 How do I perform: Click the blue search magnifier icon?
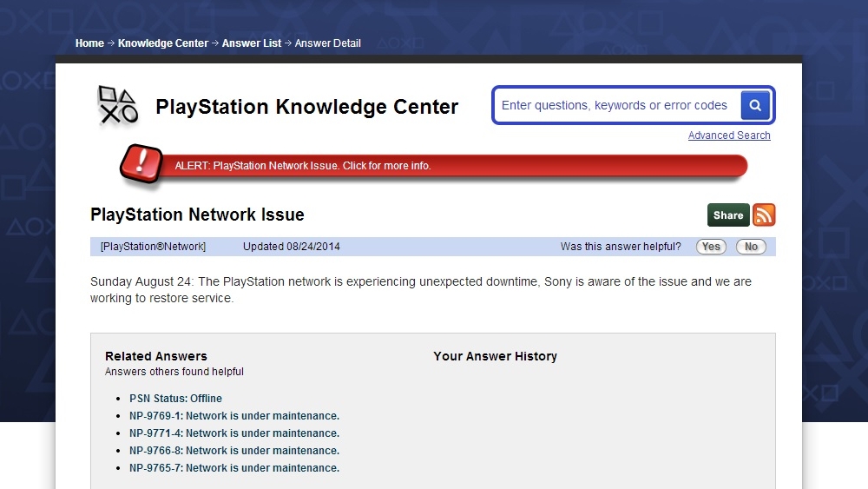pos(755,105)
